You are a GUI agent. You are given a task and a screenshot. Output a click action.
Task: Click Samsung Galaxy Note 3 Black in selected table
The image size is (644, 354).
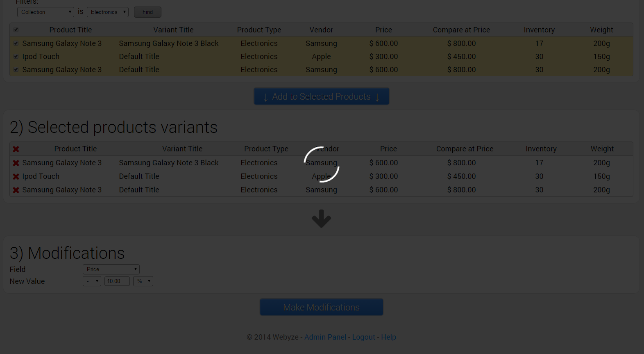click(x=169, y=163)
